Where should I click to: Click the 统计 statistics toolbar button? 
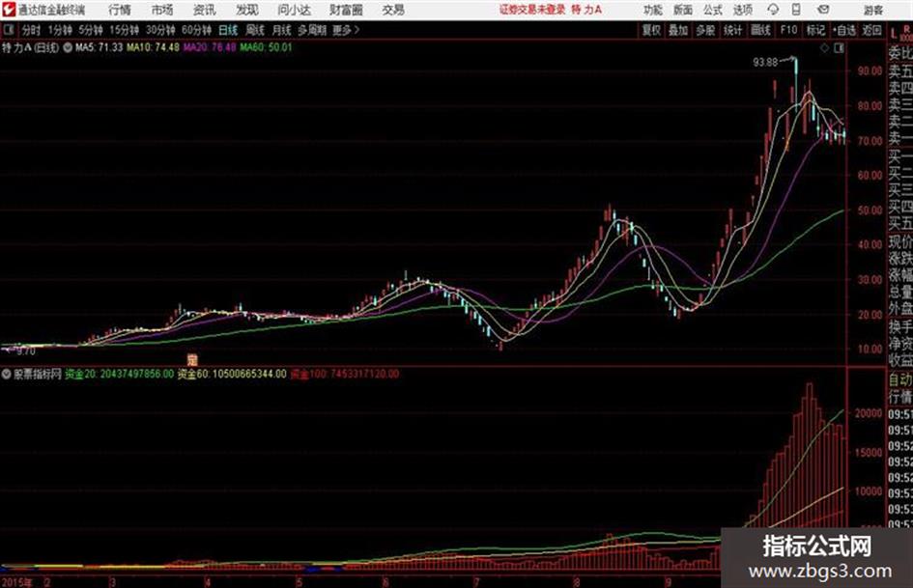(733, 30)
